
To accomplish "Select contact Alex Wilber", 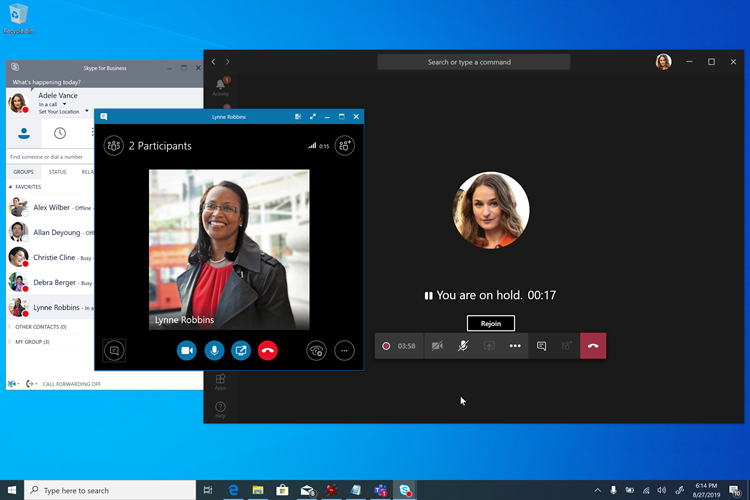I will [x=50, y=208].
